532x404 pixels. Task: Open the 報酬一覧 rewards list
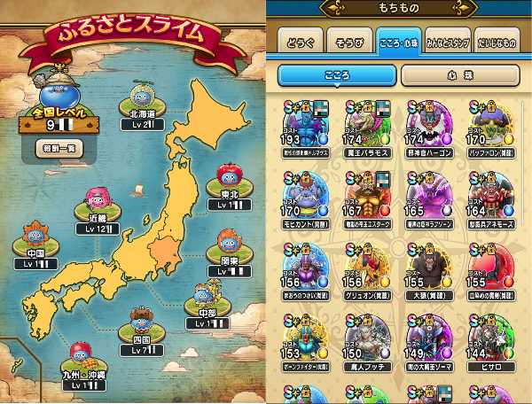click(59, 148)
